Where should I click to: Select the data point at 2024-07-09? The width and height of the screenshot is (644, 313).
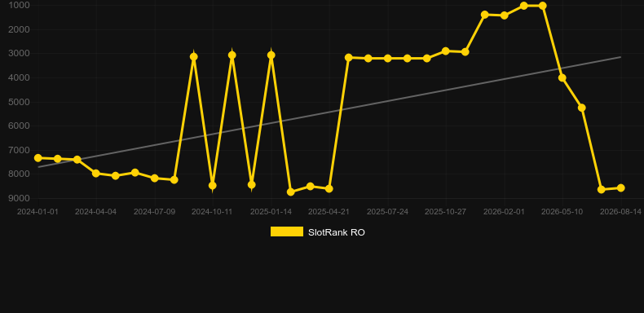155,179
